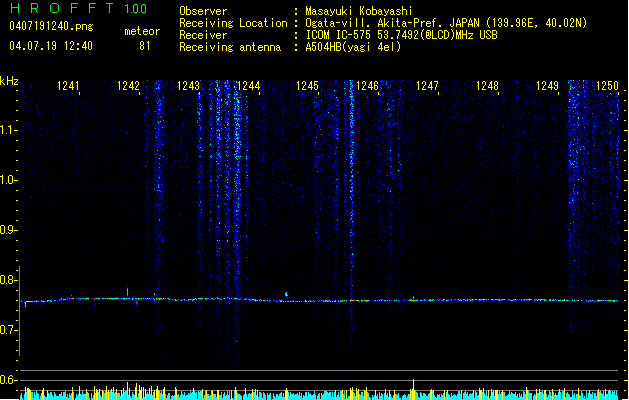Click the meteor echo spike above the carrier near 1242

(x=128, y=292)
